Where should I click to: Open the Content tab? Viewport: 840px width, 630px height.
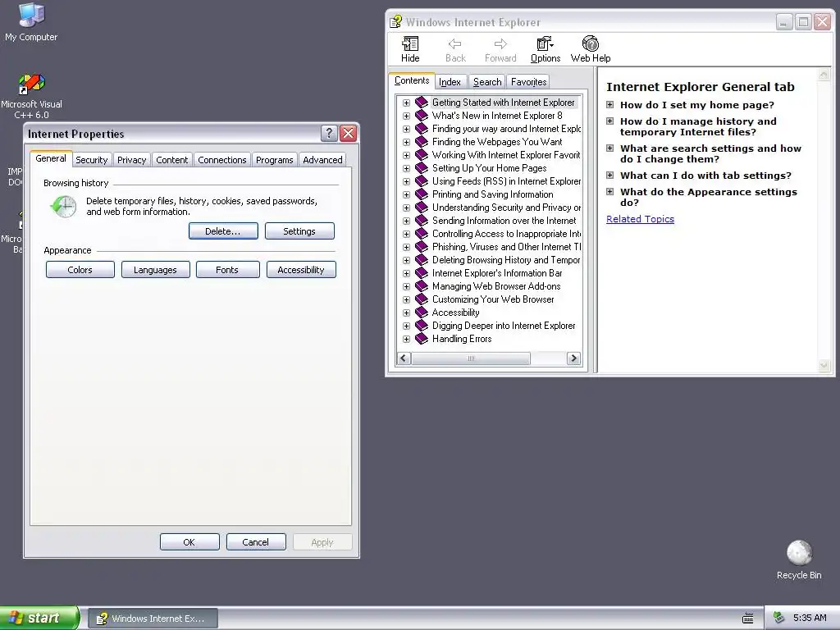172,160
